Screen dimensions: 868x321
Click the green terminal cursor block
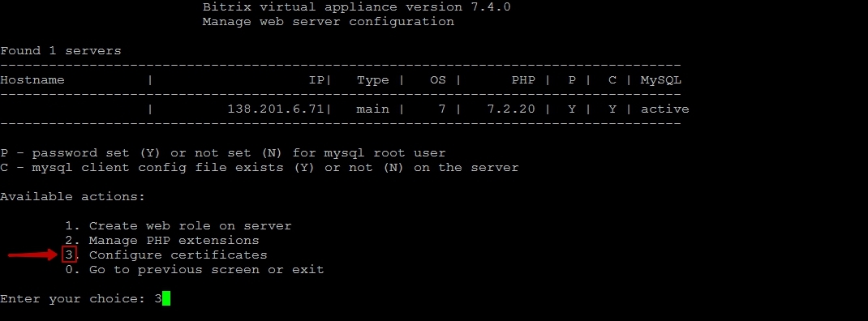166,299
